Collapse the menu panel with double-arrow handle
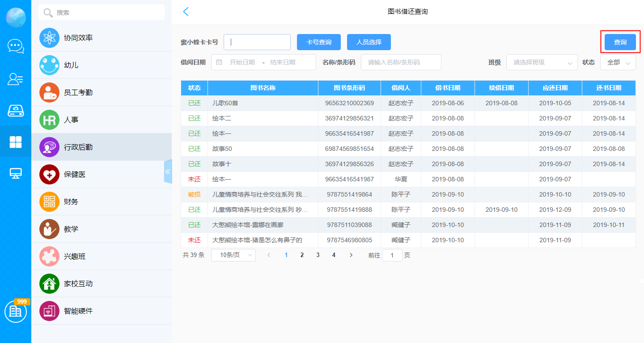Image resolution: width=644 pixels, height=343 pixels. pos(168,171)
